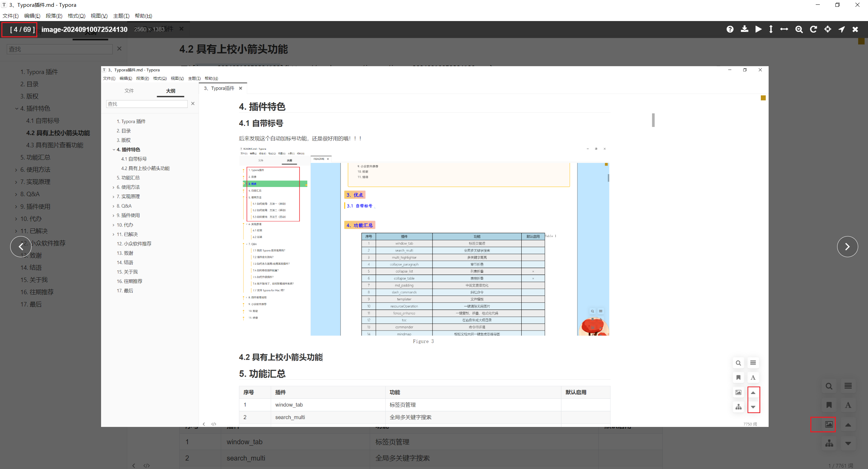Open the 主题(T) menu
The image size is (868, 469).
[121, 16]
